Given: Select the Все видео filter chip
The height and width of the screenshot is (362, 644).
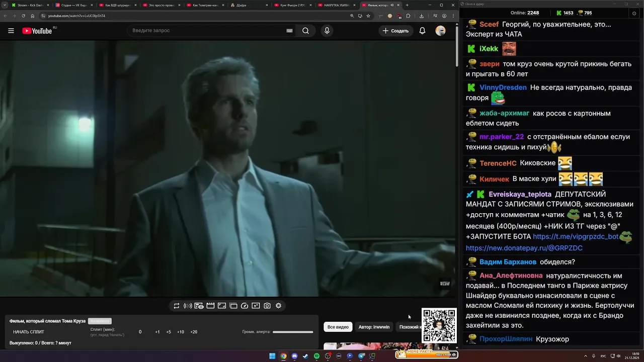Looking at the screenshot, I should [x=338, y=327].
